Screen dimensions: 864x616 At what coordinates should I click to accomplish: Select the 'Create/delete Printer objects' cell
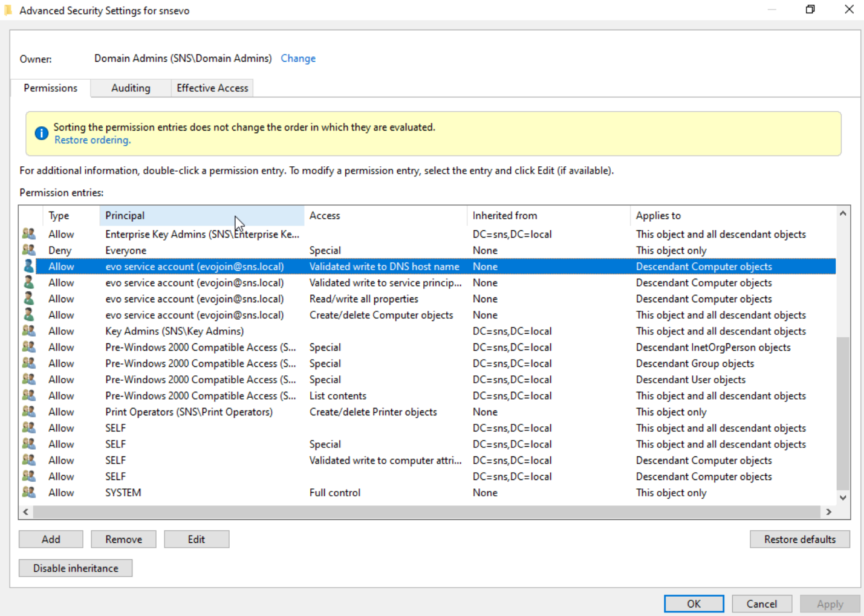(x=373, y=412)
